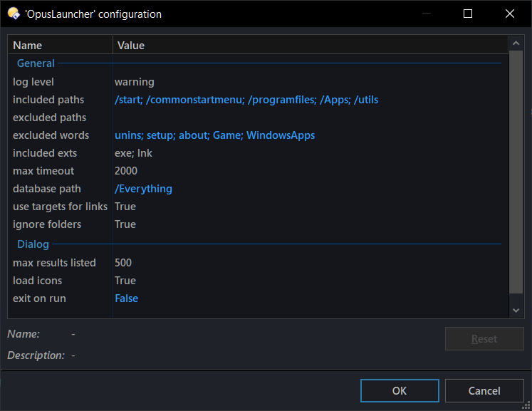Maximize the configuration window
This screenshot has width=532, height=411.
point(468,14)
